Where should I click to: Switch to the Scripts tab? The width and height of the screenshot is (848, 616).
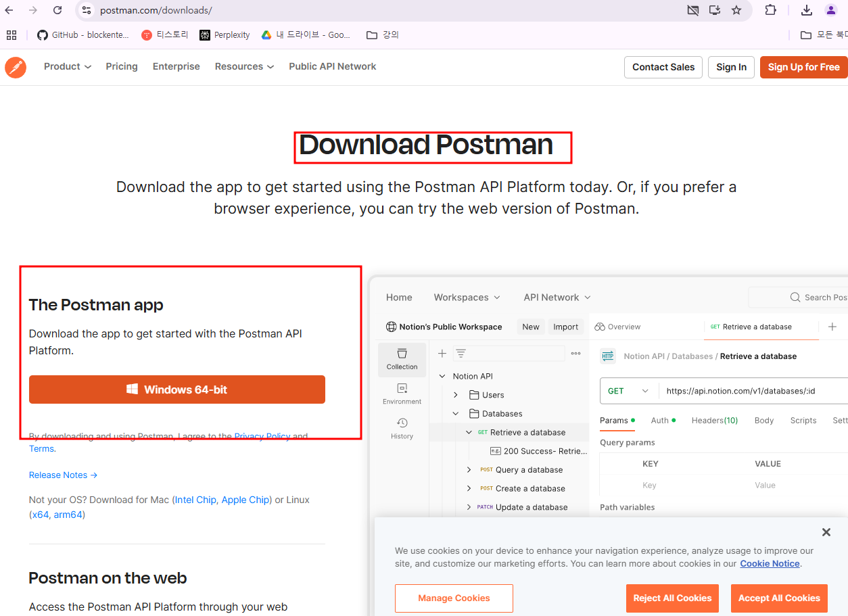pos(803,421)
